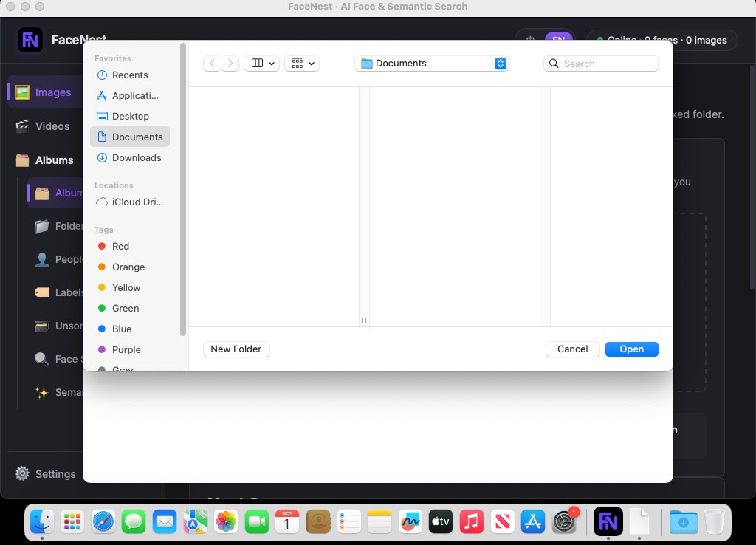Open the Images section in FaceNest

coord(44,92)
